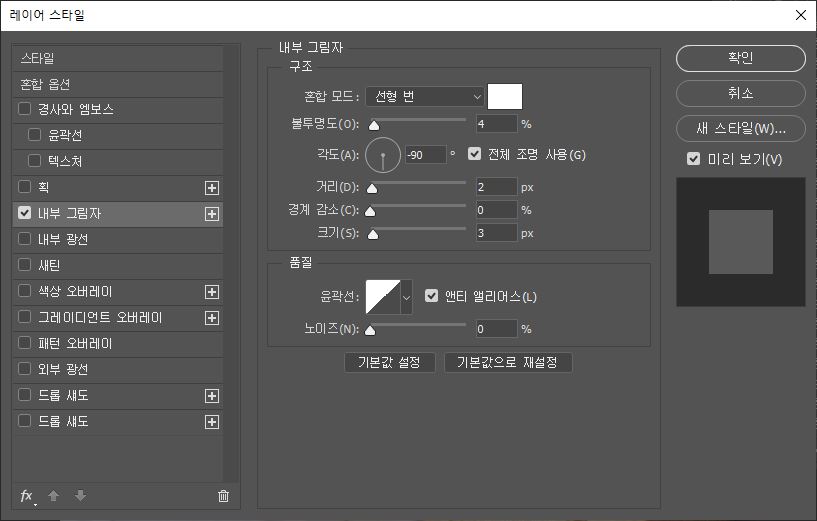Delete effect with the trash icon
817x521 pixels.
tap(224, 496)
